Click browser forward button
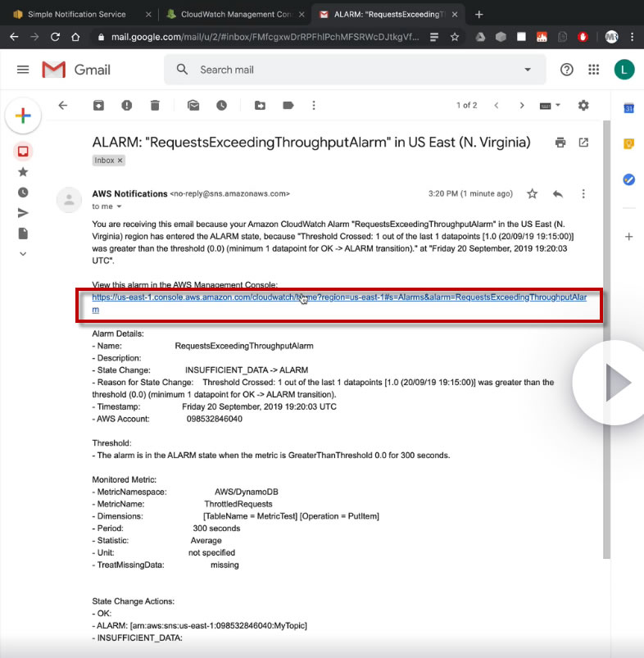This screenshot has width=644, height=658. tap(34, 37)
